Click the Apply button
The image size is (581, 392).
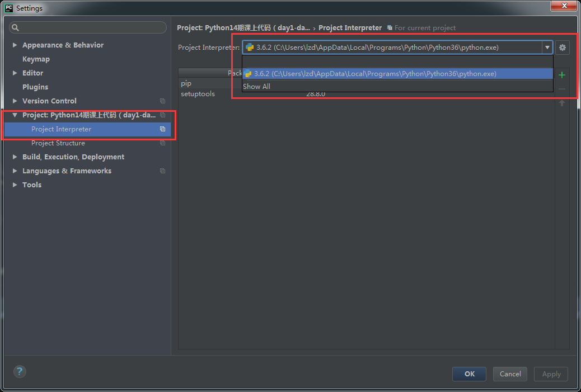click(x=551, y=374)
